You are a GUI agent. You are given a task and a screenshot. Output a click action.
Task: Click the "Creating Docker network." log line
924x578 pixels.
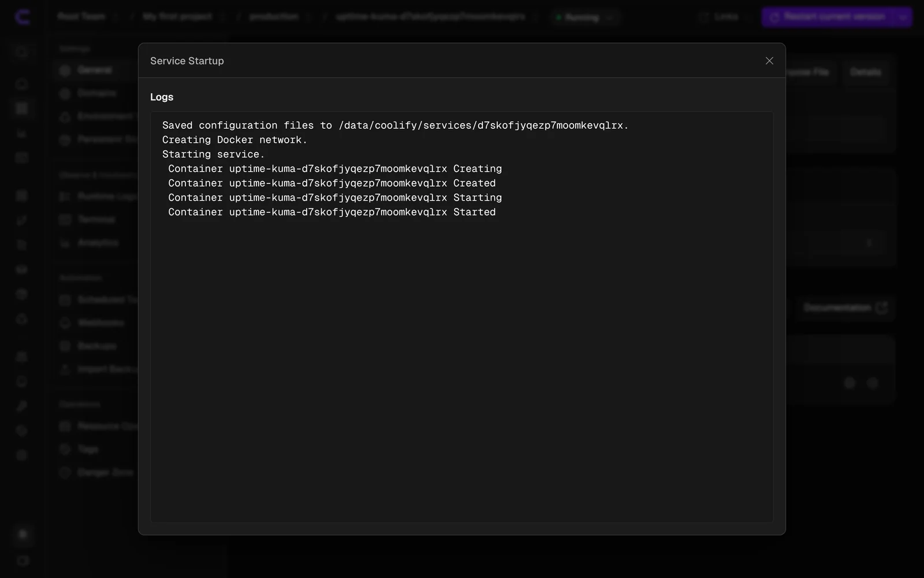pos(234,140)
